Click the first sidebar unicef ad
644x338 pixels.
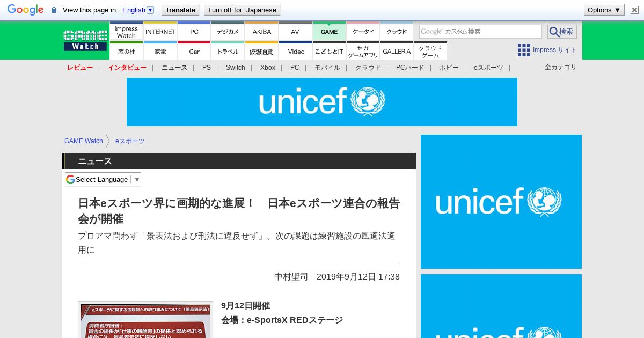(x=501, y=202)
